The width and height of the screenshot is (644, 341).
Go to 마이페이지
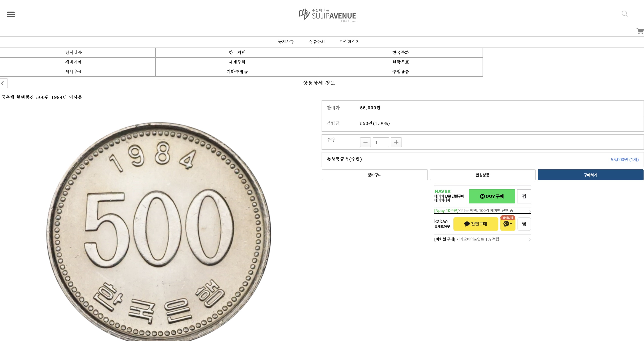coord(350,42)
